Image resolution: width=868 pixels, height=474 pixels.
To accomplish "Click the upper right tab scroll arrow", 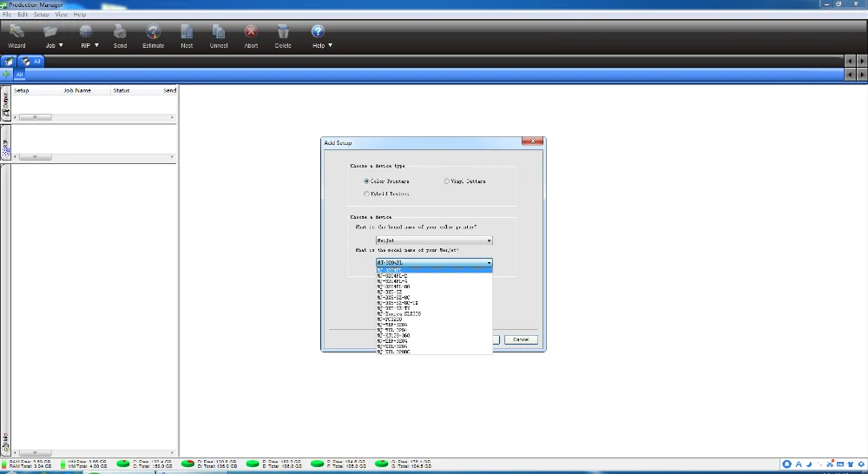I will pyautogui.click(x=862, y=61).
